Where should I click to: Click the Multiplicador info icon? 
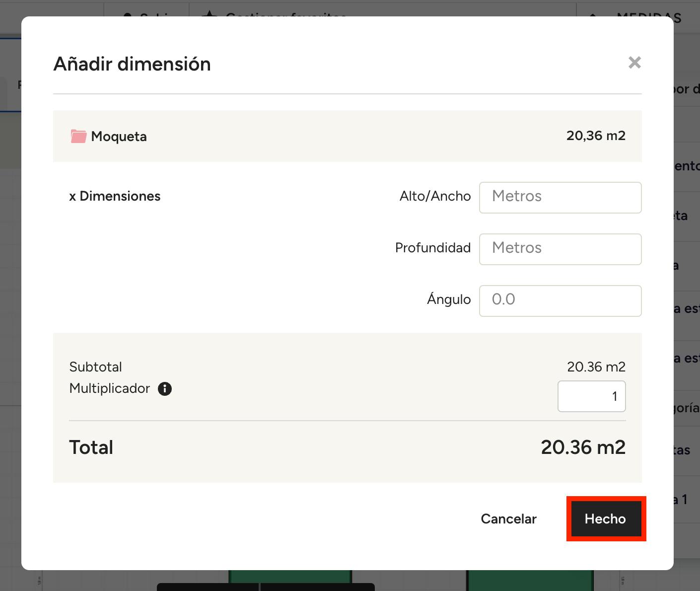click(165, 389)
